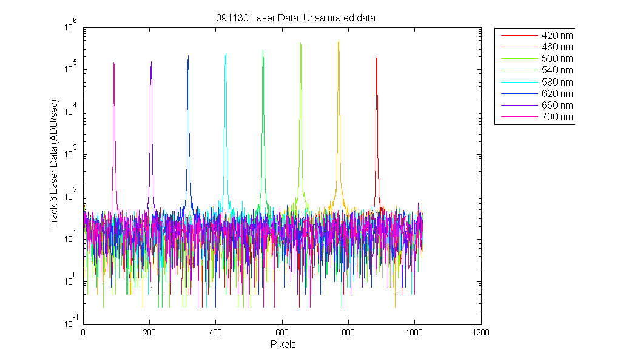The width and height of the screenshot is (637, 364).
Task: Click the red line sample for 420 nm
Action: pos(519,35)
